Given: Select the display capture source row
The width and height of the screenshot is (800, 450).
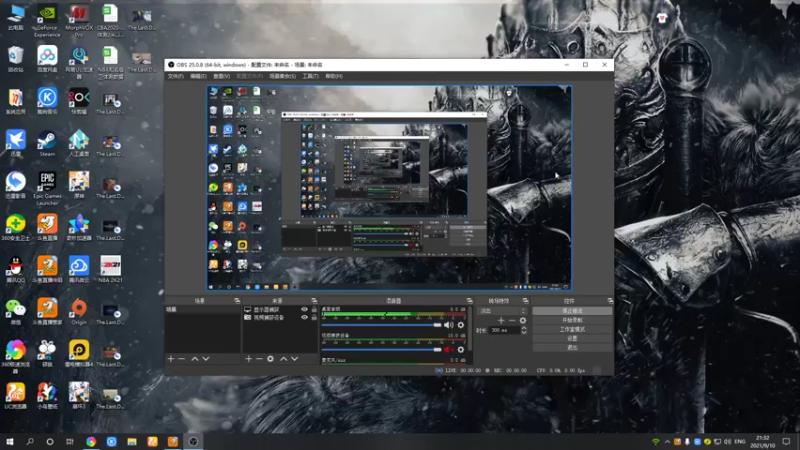Looking at the screenshot, I should click(x=280, y=309).
